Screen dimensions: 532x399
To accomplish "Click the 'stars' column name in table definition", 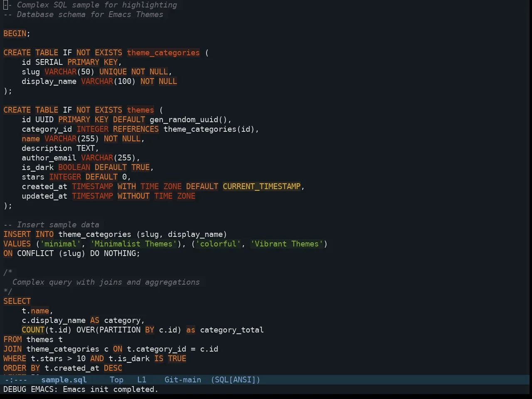I will [x=33, y=177].
